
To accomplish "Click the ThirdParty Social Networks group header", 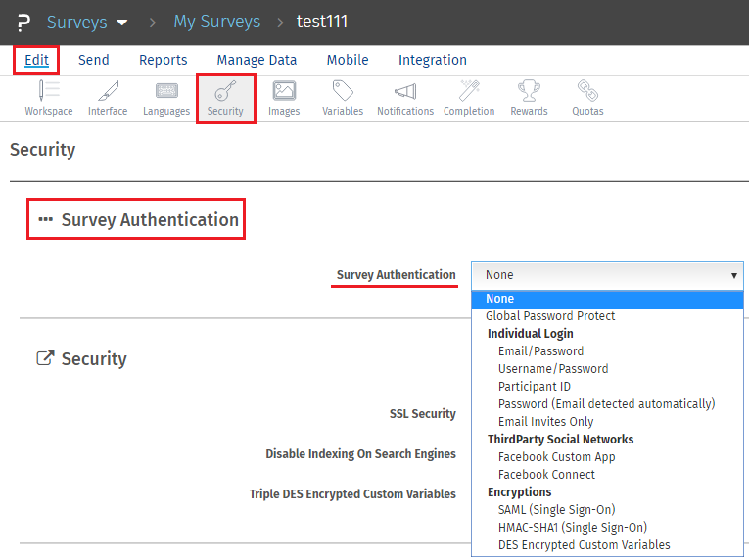I will click(x=560, y=440).
